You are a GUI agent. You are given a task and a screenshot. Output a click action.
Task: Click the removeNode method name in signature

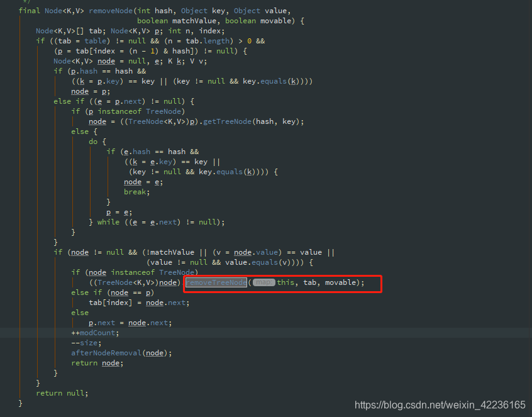pyautogui.click(x=111, y=11)
